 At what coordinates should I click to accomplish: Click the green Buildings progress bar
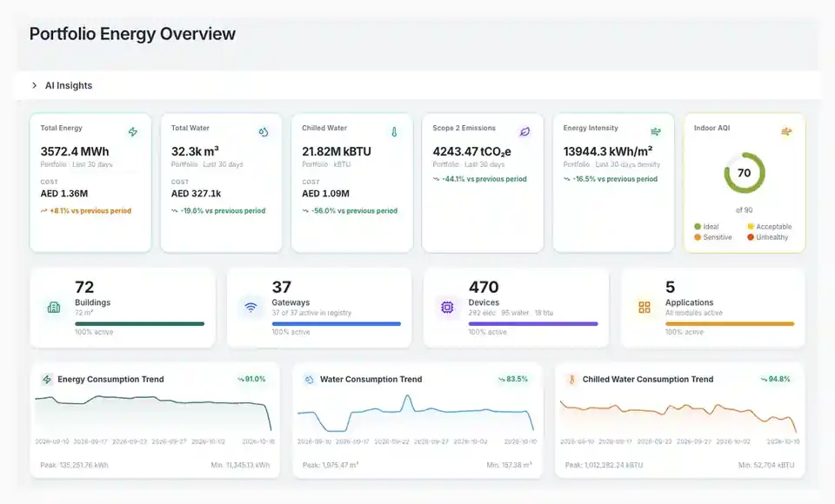139,323
